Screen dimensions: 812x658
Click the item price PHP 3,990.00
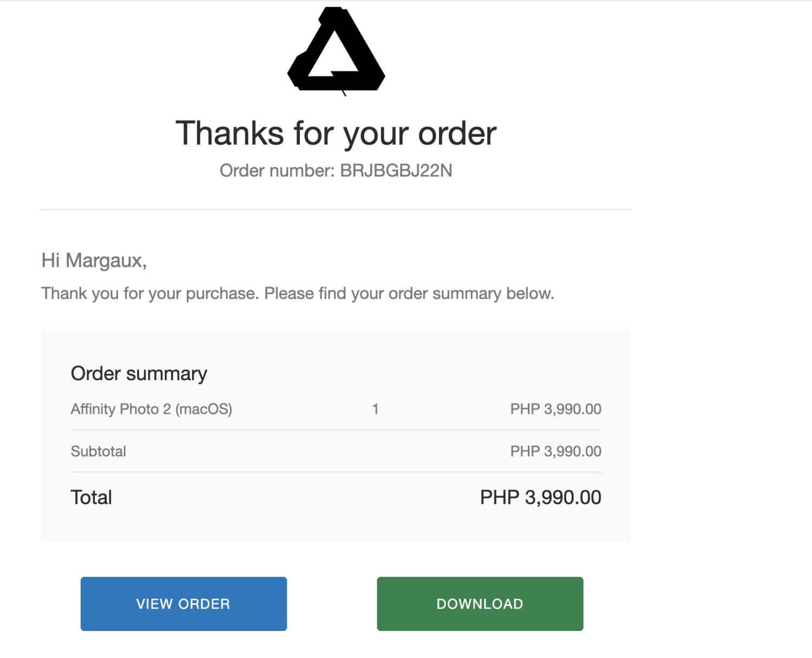point(555,409)
